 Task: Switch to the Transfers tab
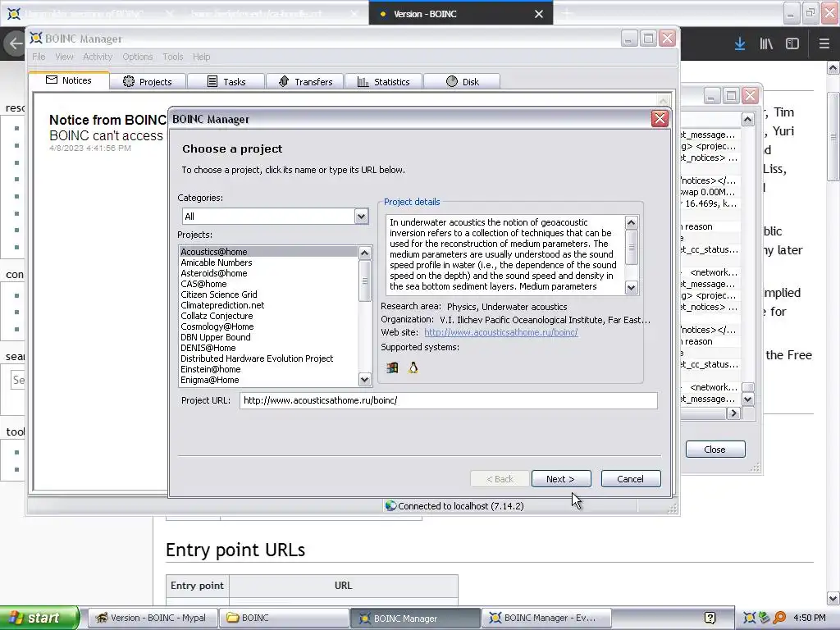point(305,81)
